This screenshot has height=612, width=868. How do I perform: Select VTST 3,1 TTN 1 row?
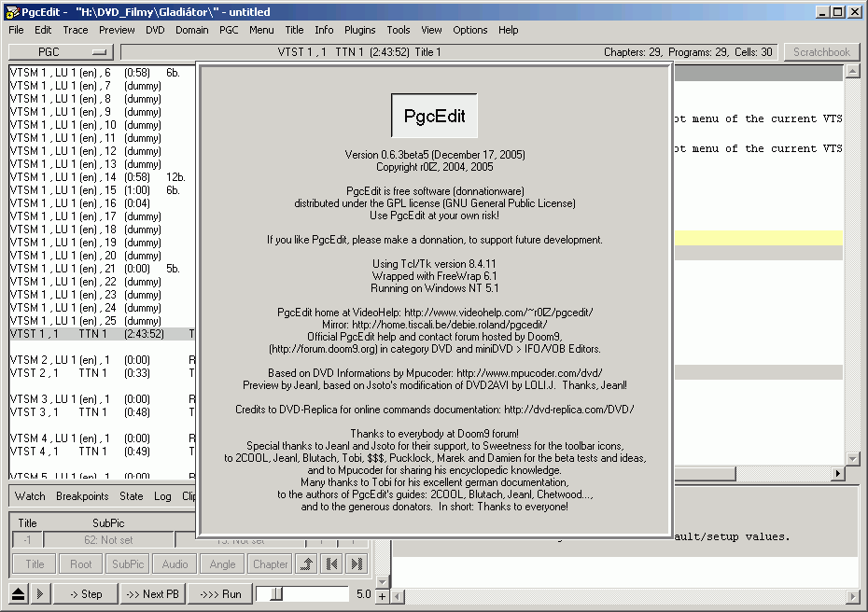(103, 412)
